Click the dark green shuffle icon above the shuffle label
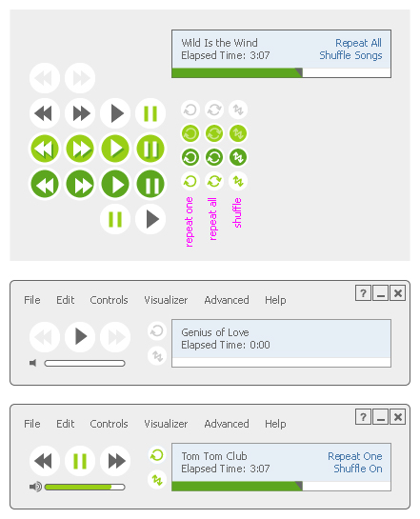This screenshot has height=519, width=420. tap(238, 157)
